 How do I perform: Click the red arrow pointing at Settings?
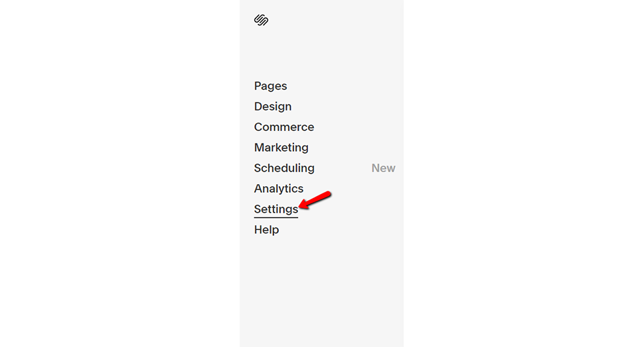315,199
